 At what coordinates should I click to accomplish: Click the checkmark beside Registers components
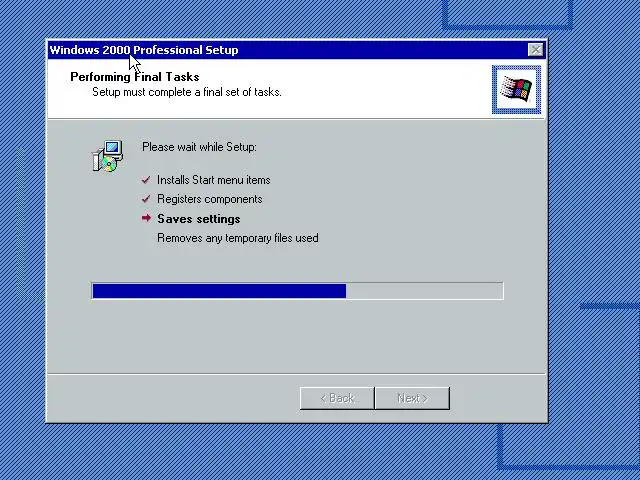tap(146, 199)
